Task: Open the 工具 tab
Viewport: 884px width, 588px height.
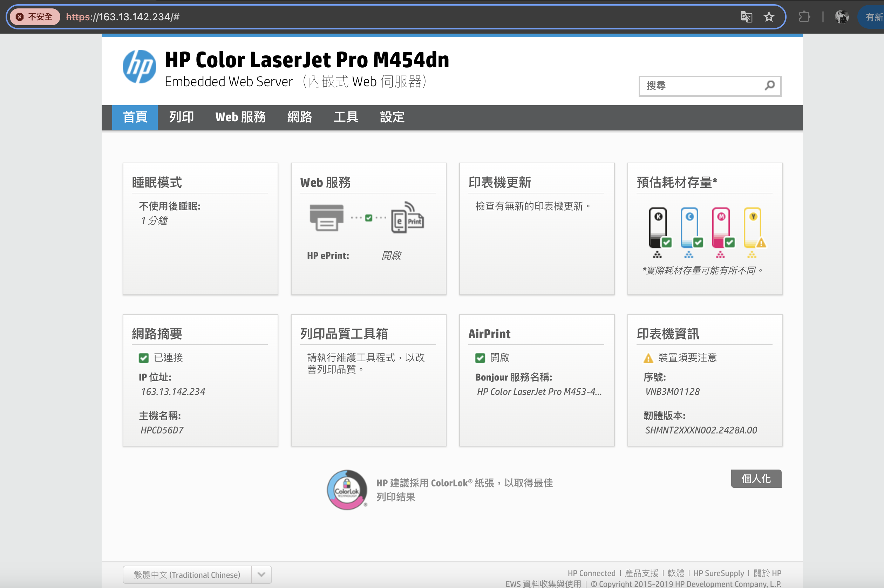Action: 346,117
